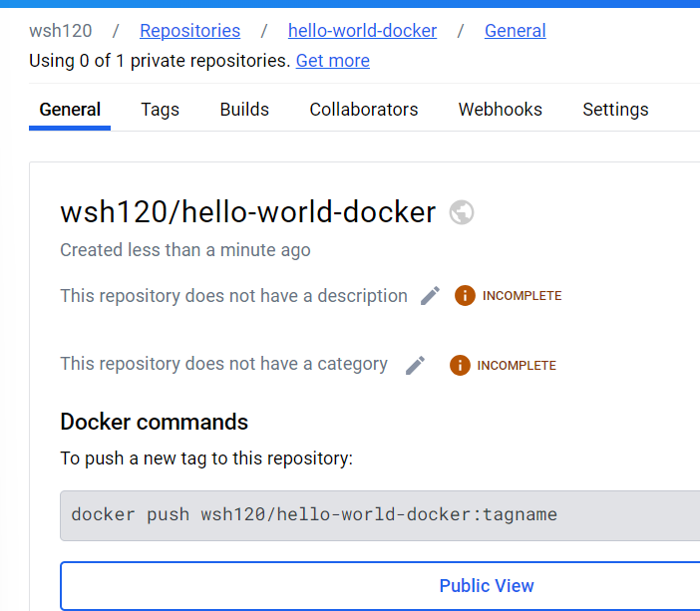Click the 'Created less than a minute ago' text
This screenshot has width=700, height=611.
(x=185, y=250)
